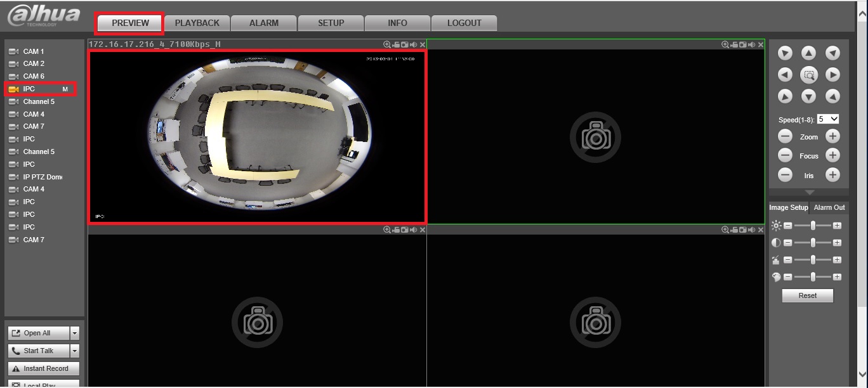
Task: Reduce contrast with its minus button
Action: tap(787, 243)
